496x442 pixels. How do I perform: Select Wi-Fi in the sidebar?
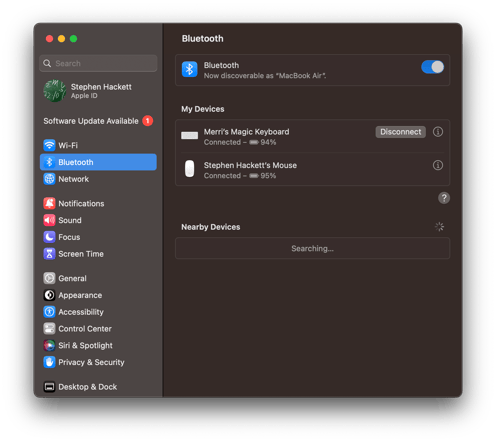(x=98, y=145)
